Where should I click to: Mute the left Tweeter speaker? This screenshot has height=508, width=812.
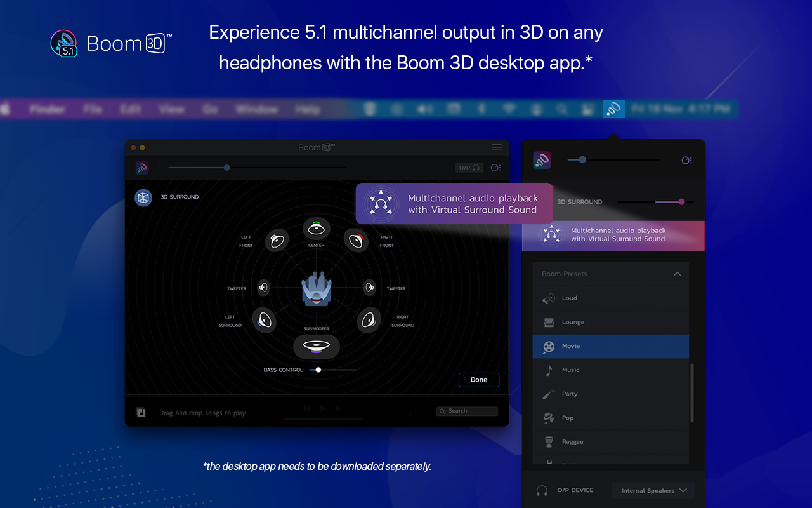pos(263,287)
